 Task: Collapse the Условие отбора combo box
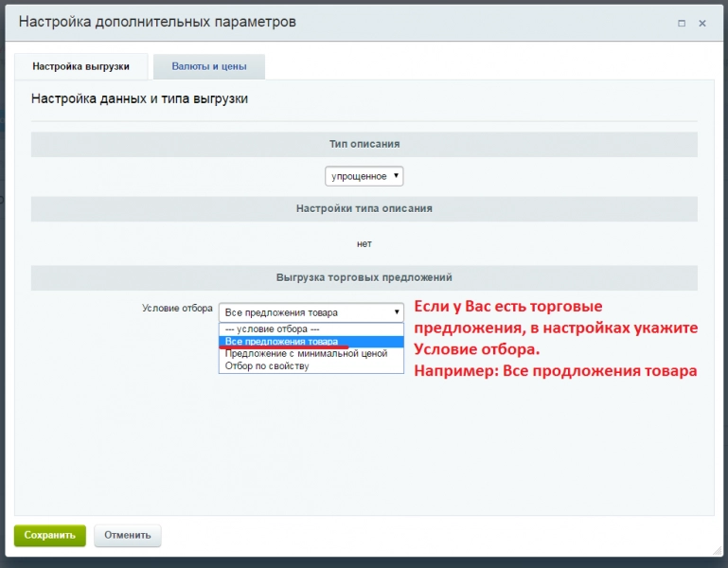click(311, 312)
